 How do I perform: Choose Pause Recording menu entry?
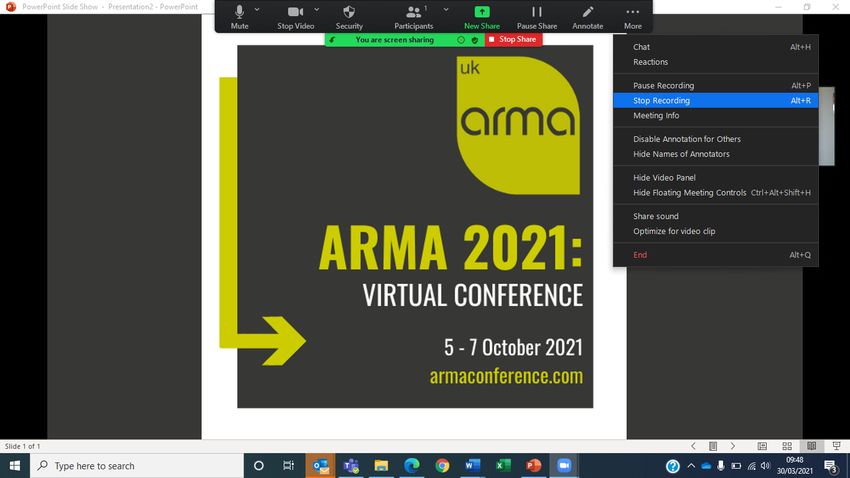(716, 86)
